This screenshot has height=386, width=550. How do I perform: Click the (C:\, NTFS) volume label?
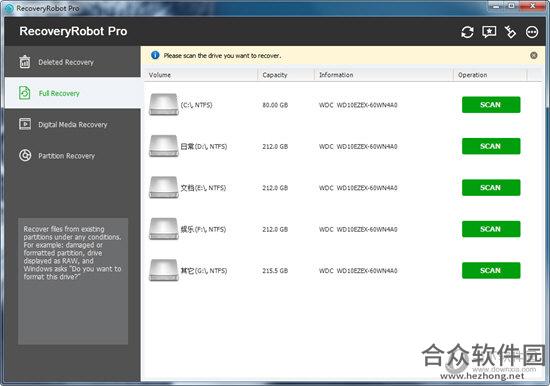pyautogui.click(x=196, y=105)
